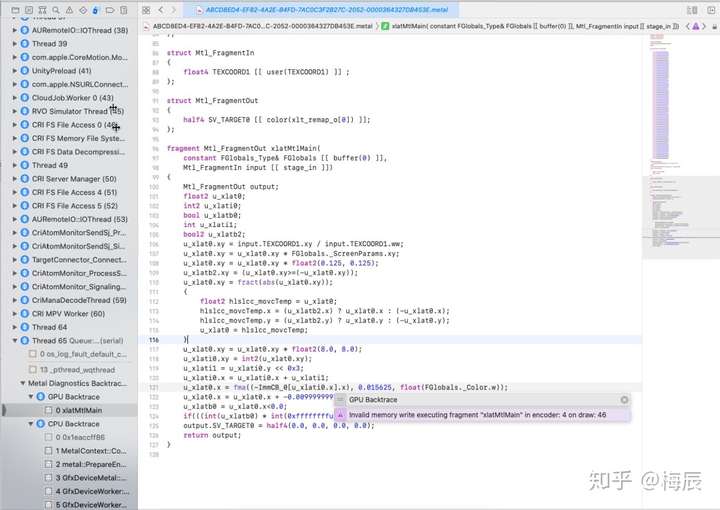Select CRI FS File Access 4 (51)
The width and height of the screenshot is (720, 510).
[x=69, y=192]
